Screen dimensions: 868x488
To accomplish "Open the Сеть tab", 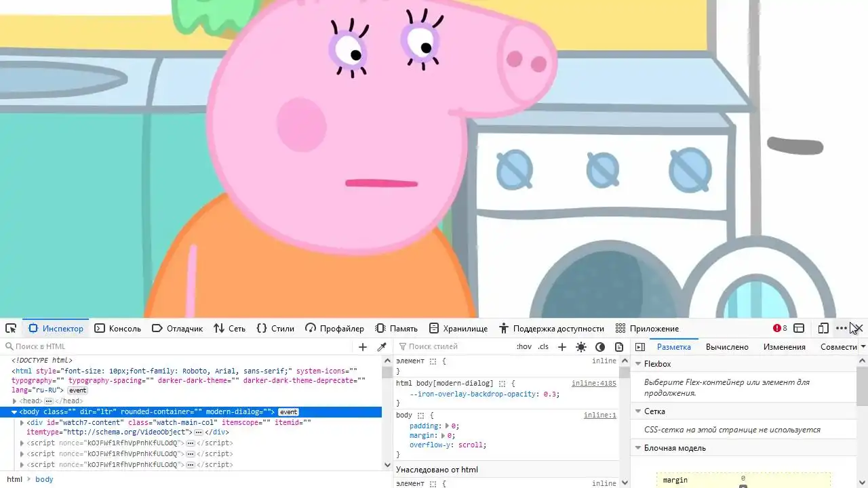I will 229,328.
